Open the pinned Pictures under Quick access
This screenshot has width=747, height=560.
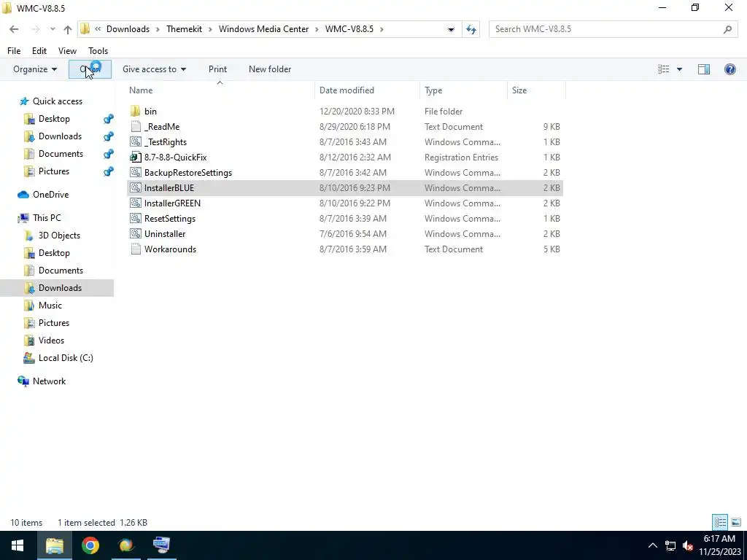pos(54,171)
